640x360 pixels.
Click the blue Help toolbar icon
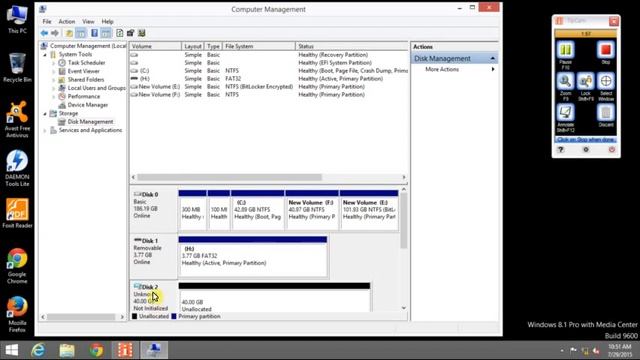click(x=94, y=33)
